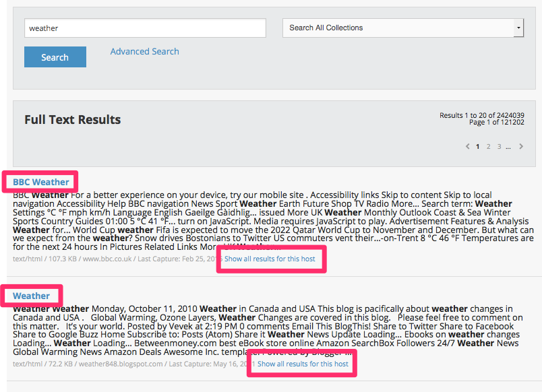Open the Advanced Search link
This screenshot has width=542, height=392.
pyautogui.click(x=144, y=51)
